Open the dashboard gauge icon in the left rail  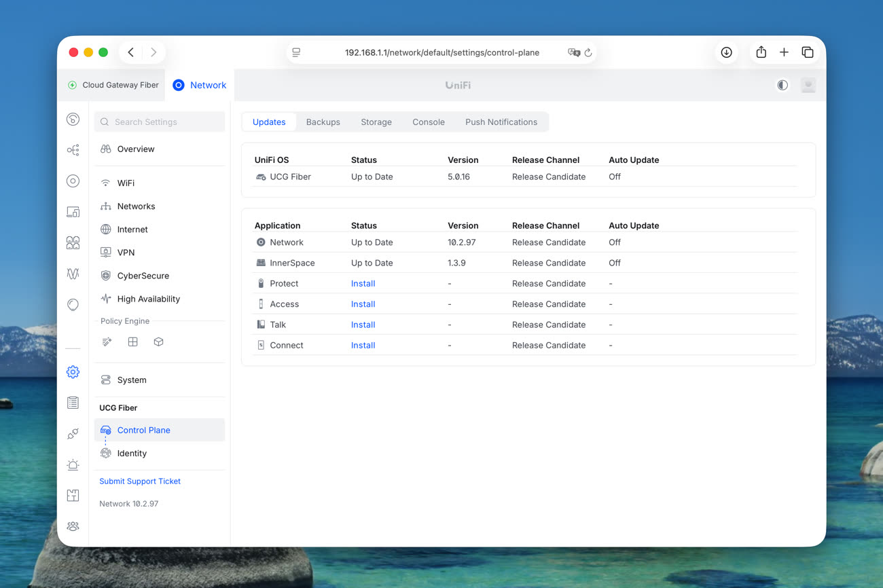(73, 120)
